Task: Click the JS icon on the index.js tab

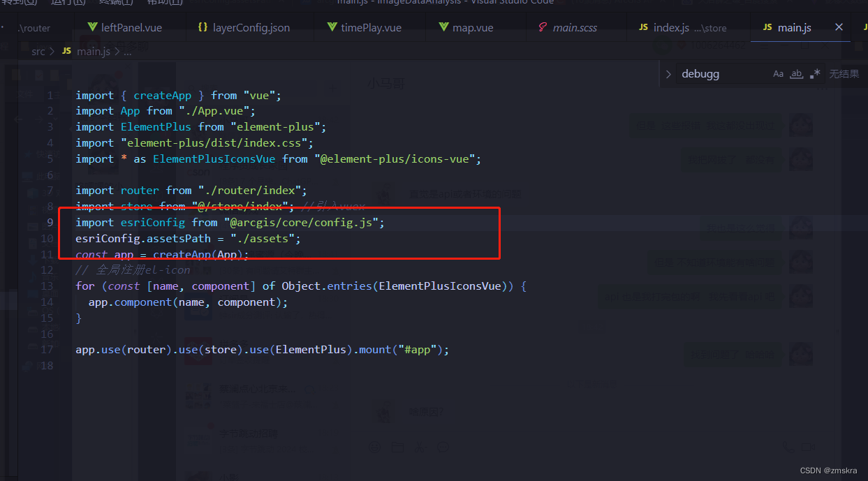Action: [642, 27]
